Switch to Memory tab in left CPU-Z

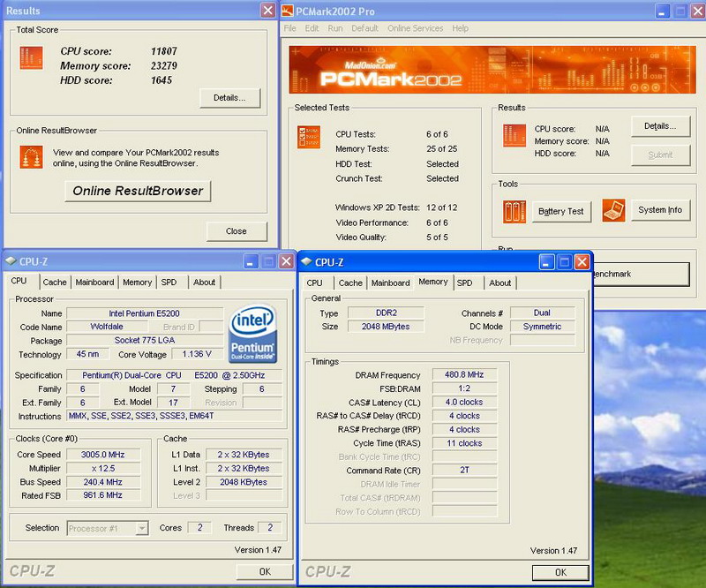pos(137,283)
